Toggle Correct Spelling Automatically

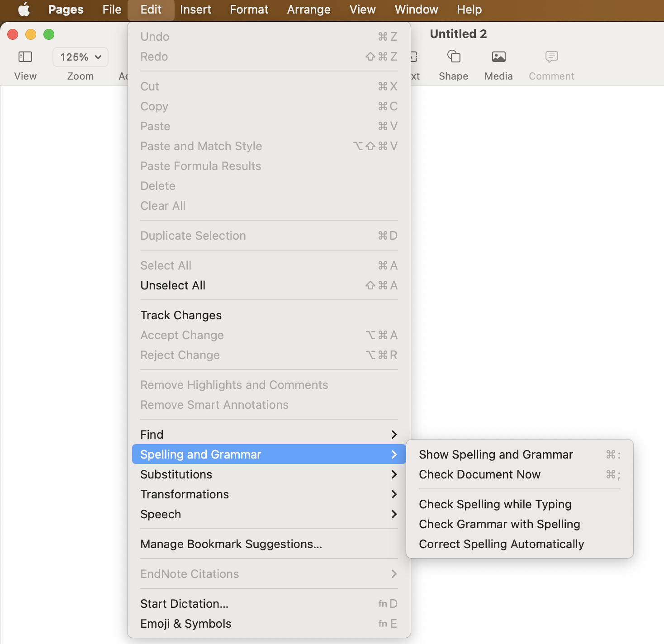tap(520, 544)
